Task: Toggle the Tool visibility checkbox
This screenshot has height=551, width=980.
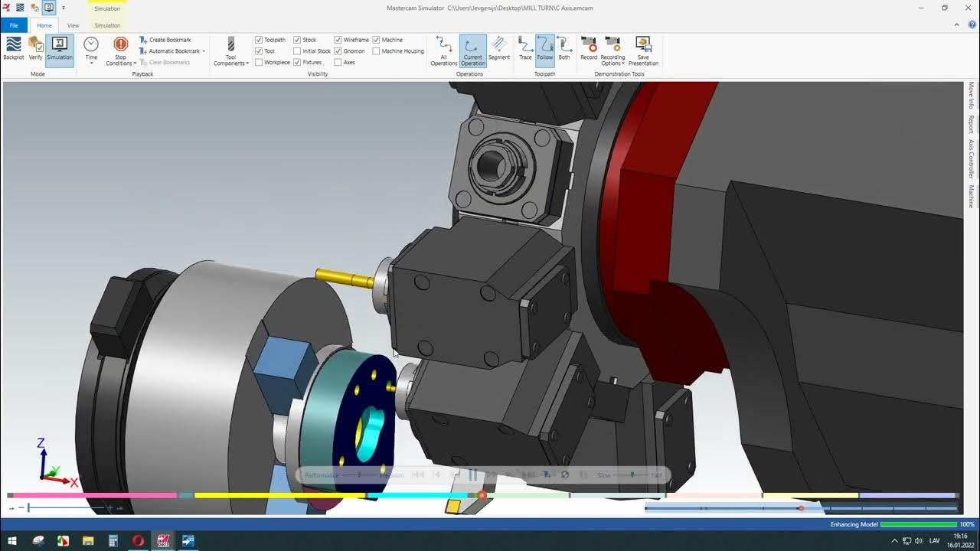Action: (x=259, y=51)
